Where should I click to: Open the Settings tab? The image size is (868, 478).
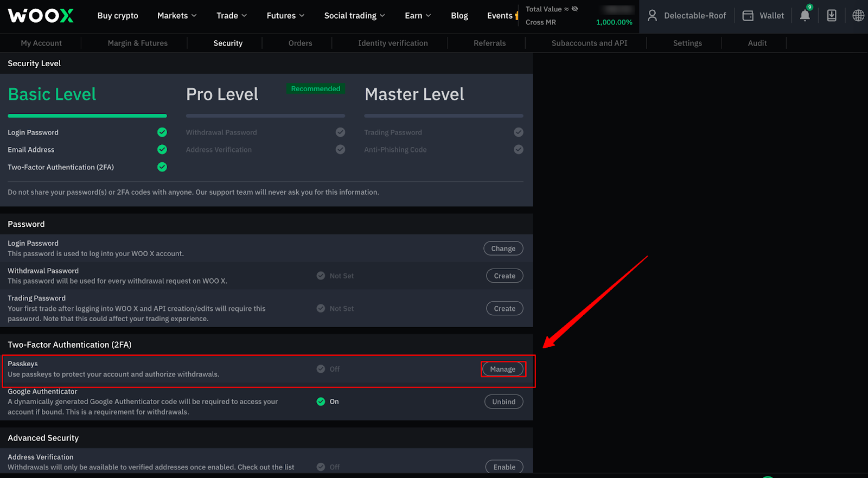tap(687, 43)
